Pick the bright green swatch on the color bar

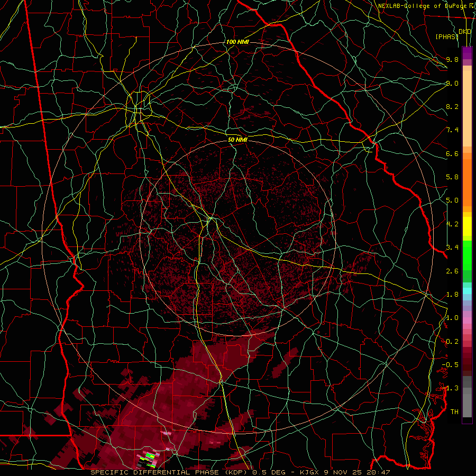point(467,255)
